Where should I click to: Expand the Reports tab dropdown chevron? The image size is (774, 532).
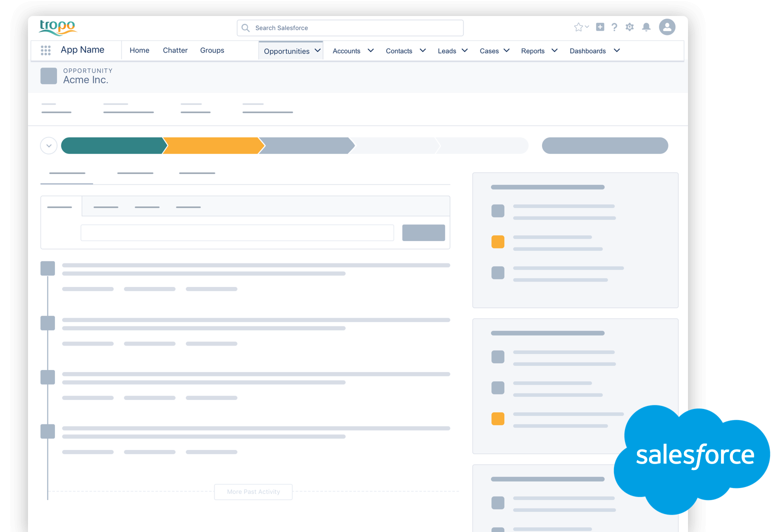[554, 50]
